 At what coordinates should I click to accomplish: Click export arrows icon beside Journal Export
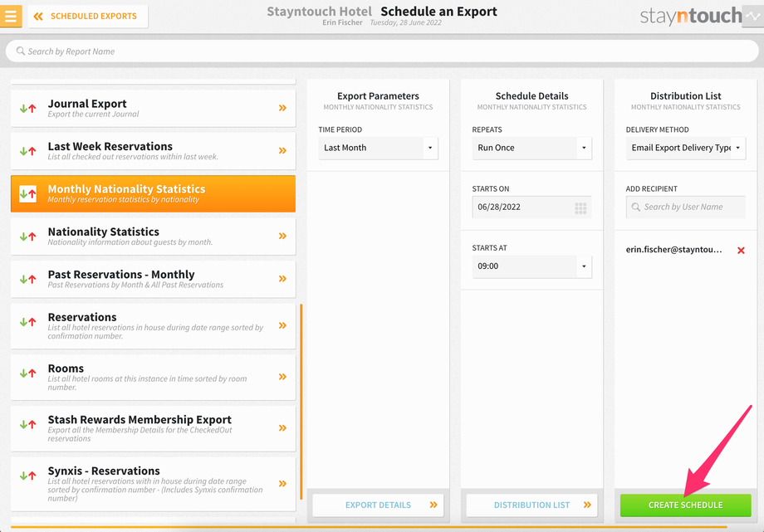pos(27,109)
